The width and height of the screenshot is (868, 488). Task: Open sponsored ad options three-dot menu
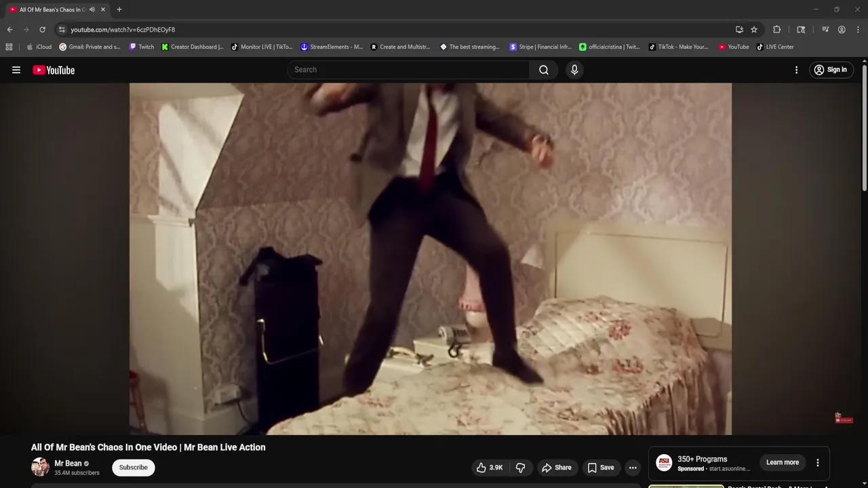(818, 462)
